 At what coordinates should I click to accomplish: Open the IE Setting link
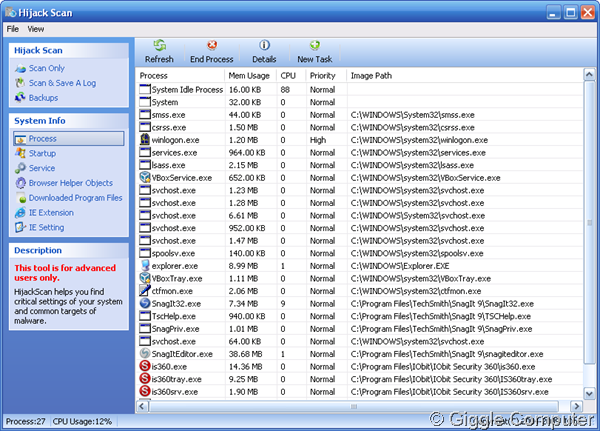(46, 228)
